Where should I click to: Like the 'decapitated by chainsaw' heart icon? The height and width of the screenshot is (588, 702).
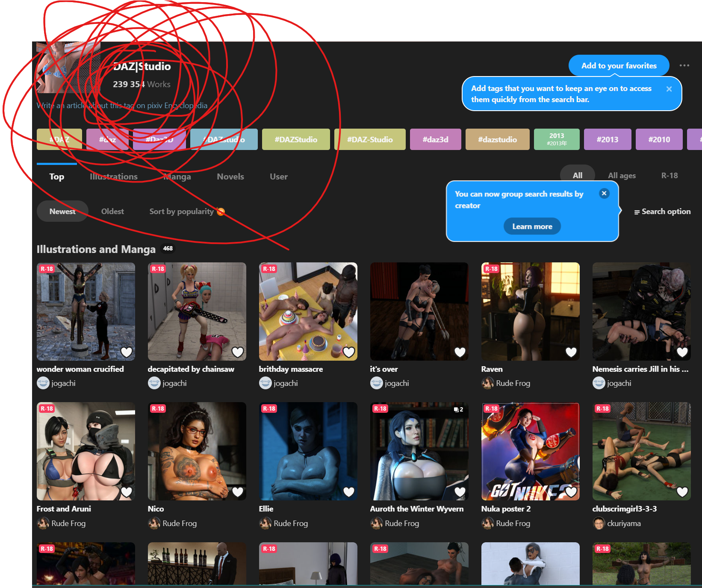pyautogui.click(x=238, y=352)
